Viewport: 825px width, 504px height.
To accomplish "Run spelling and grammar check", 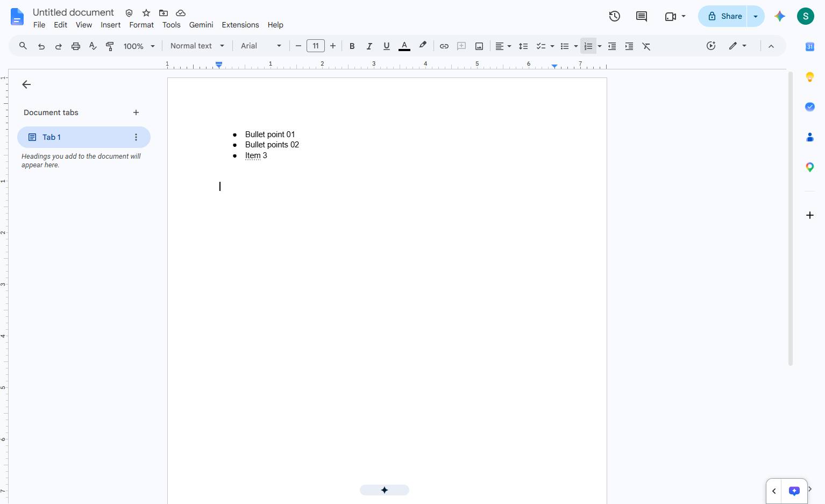I will 93,46.
